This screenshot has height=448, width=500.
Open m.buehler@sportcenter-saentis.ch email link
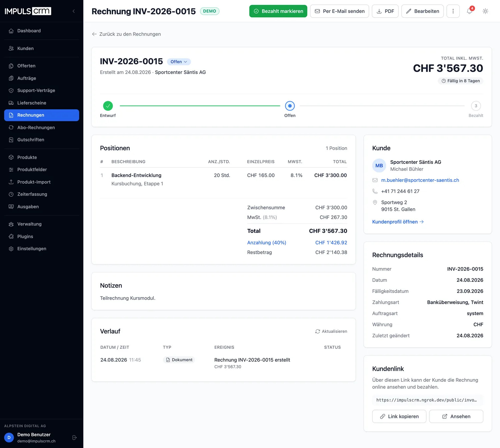point(420,180)
